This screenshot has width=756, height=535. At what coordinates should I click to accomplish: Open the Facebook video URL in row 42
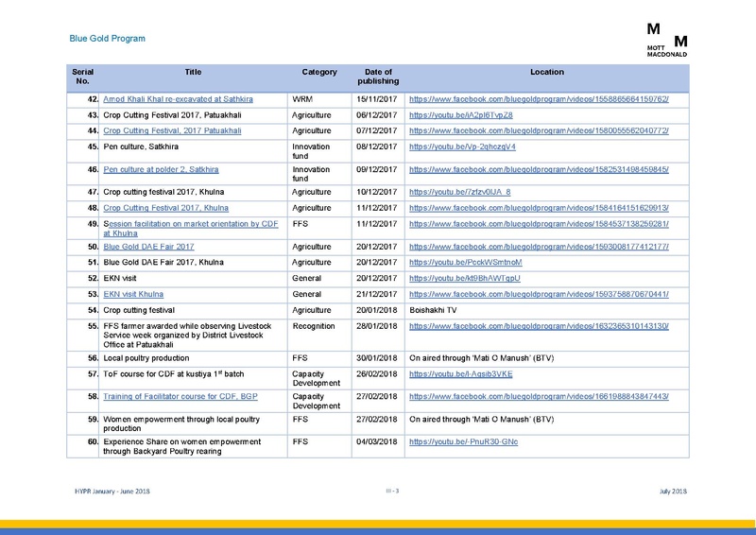[x=539, y=99]
